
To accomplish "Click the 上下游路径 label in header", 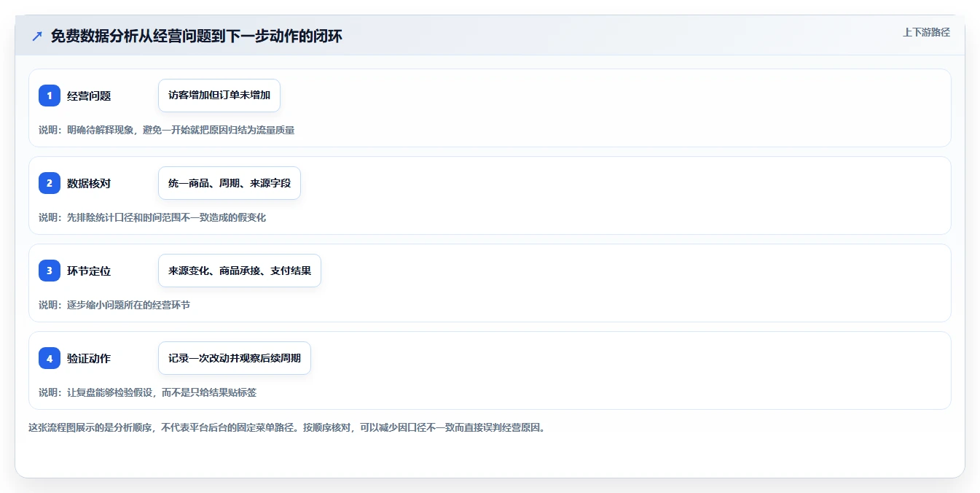I will coord(926,32).
